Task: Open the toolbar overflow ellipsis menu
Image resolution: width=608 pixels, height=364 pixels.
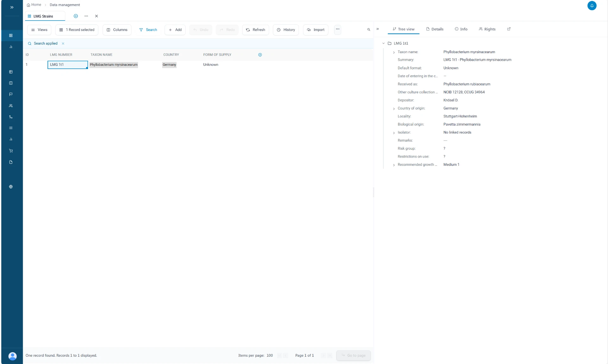Action: (338, 29)
